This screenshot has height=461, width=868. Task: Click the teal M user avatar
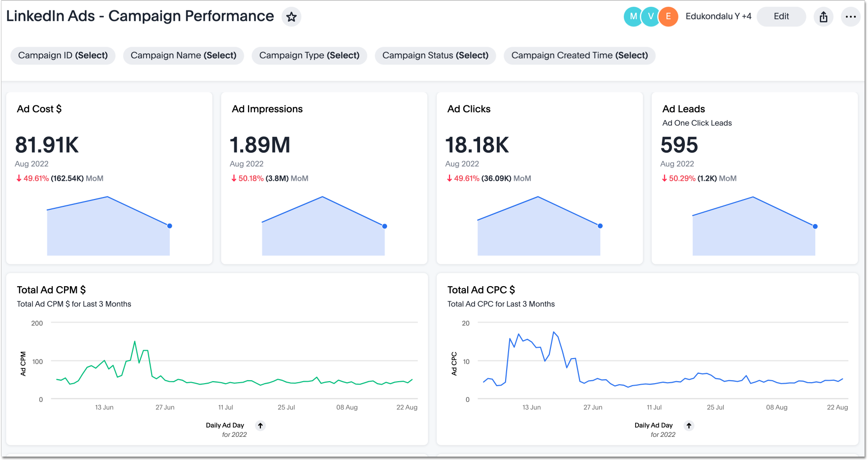633,17
